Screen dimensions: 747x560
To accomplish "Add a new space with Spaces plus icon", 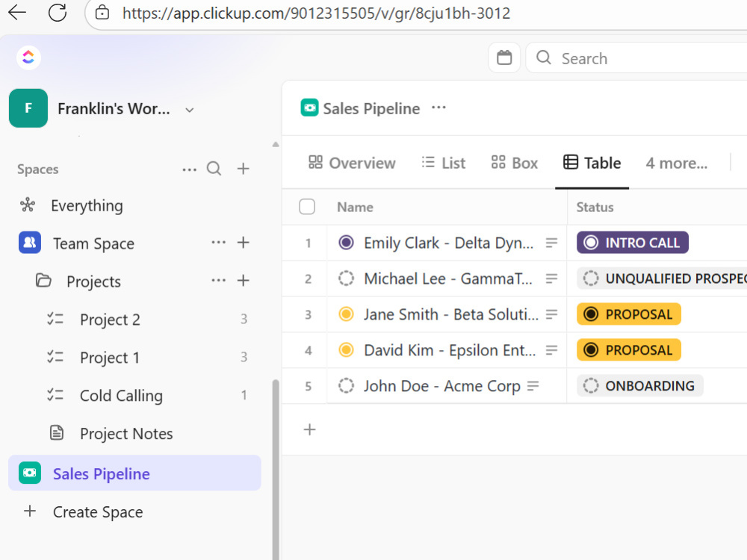I will [x=244, y=169].
